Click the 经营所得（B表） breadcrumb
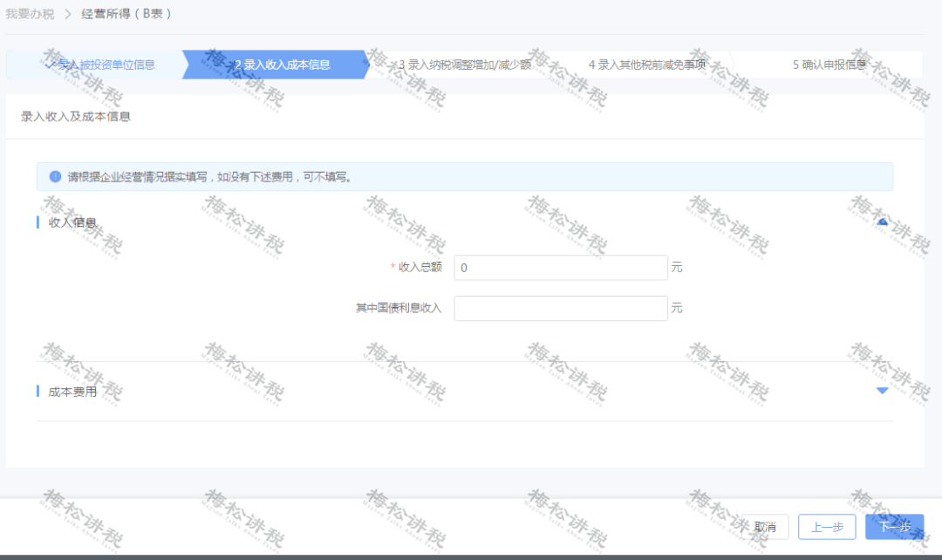The width and height of the screenshot is (942, 560). tap(126, 14)
